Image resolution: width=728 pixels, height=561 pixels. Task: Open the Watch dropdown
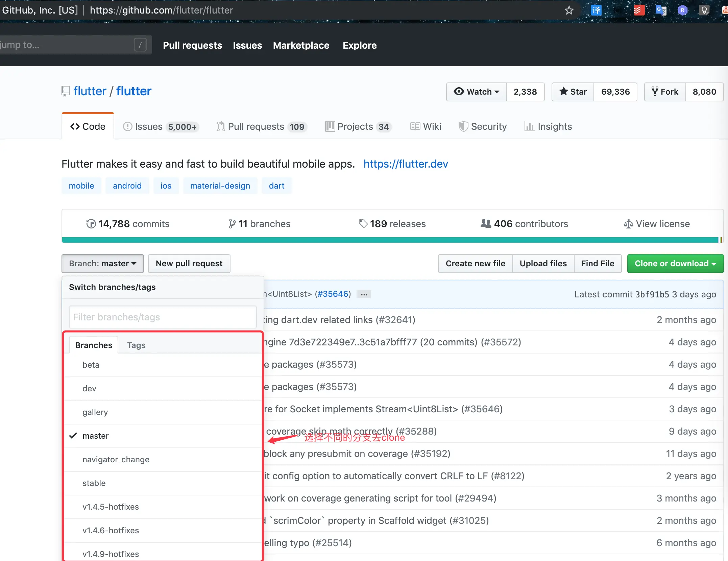pos(477,92)
